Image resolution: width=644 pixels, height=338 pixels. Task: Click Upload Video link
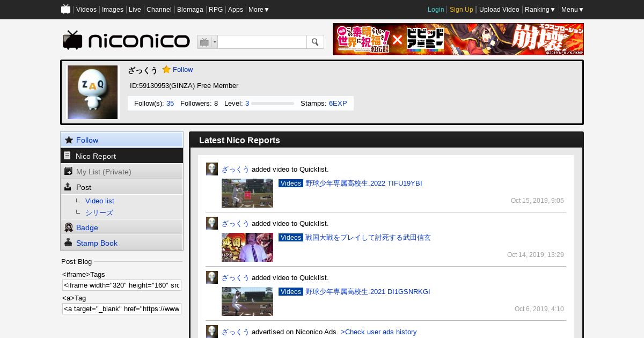coord(499,10)
